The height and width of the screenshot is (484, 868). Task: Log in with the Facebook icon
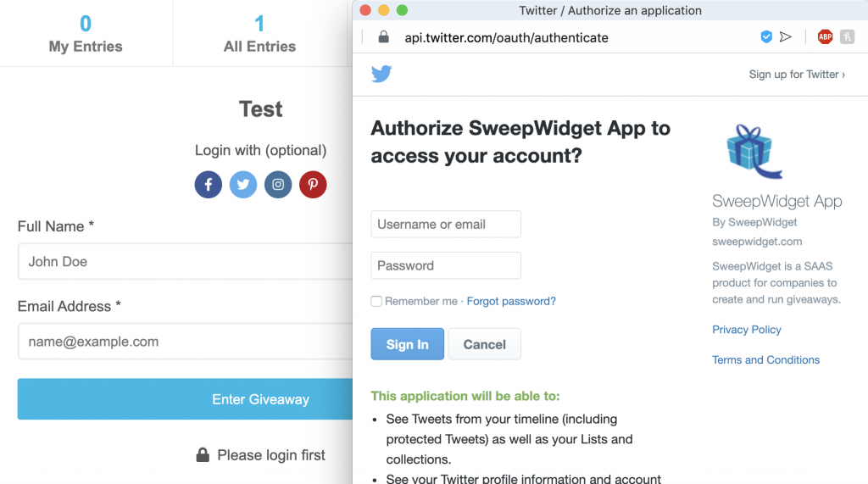click(209, 185)
